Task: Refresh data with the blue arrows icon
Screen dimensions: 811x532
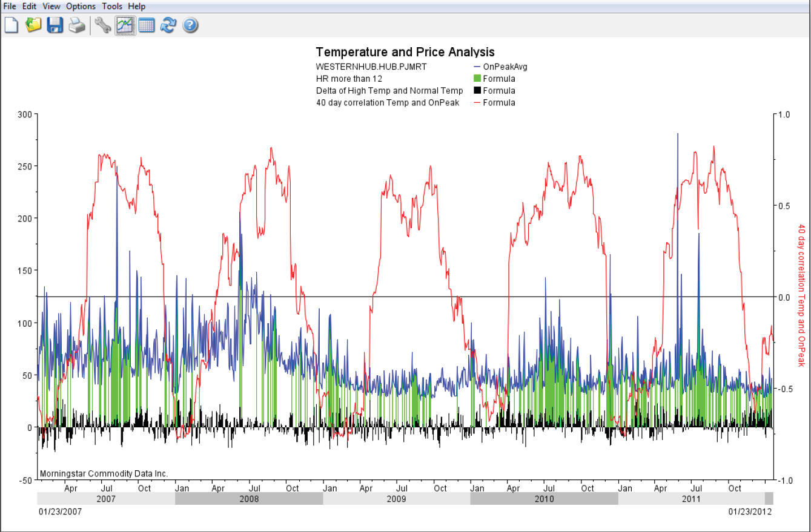Action: tap(168, 25)
